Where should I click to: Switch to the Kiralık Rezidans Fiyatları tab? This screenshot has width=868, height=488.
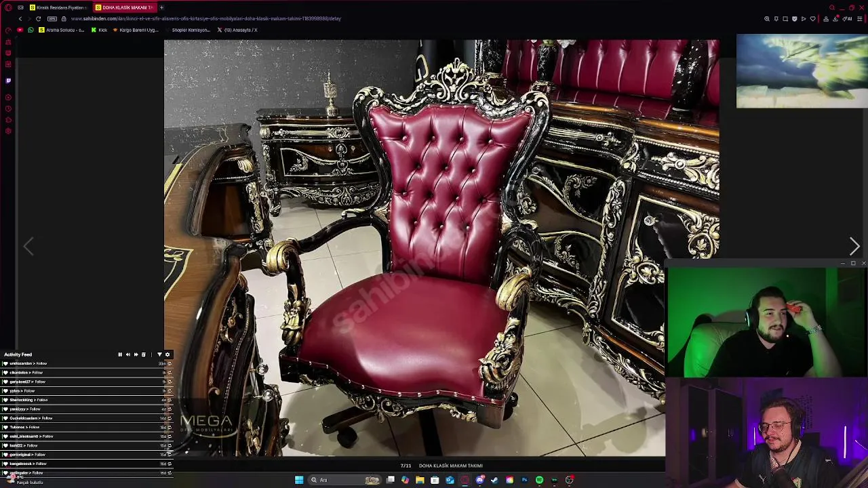pyautogui.click(x=58, y=7)
